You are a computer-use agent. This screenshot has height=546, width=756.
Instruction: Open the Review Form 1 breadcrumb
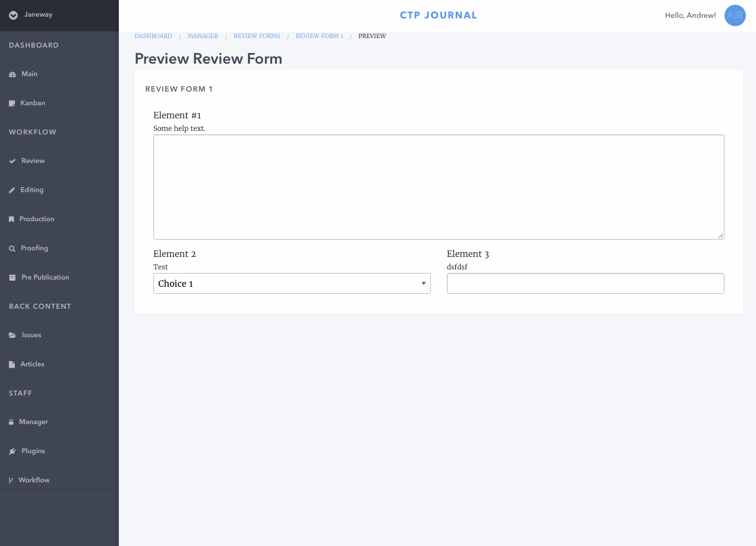(x=319, y=36)
